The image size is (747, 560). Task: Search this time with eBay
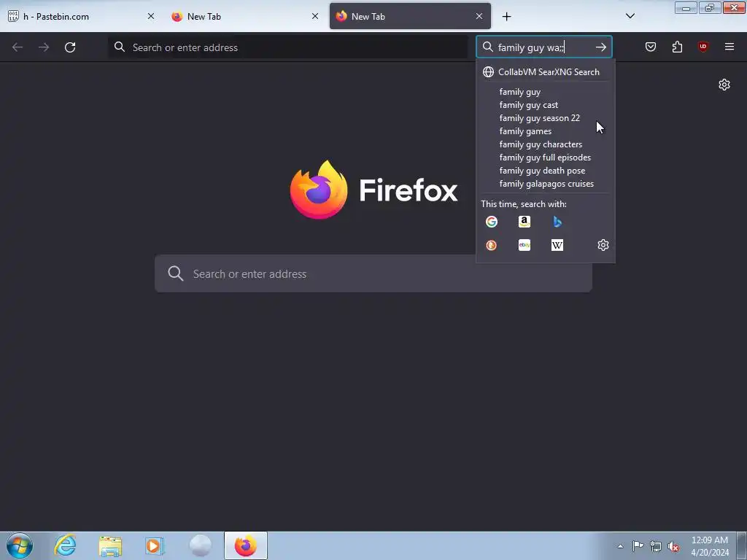coord(525,245)
